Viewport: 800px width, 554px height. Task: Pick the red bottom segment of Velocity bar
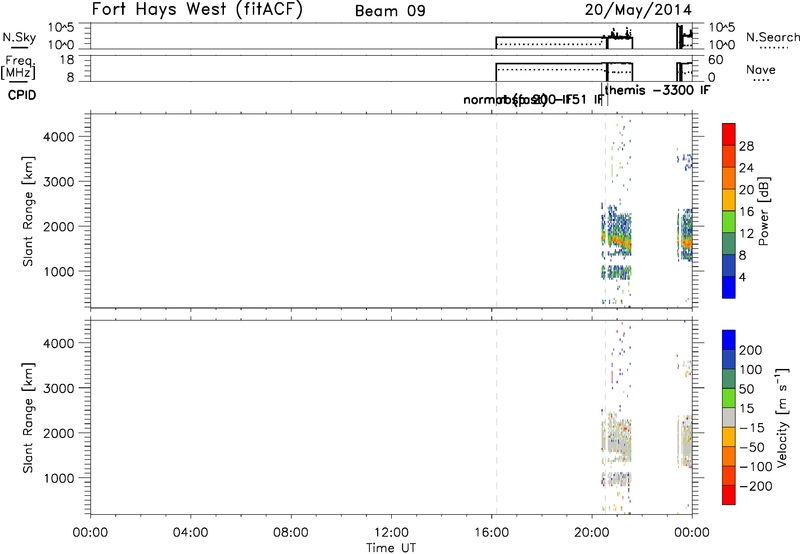pos(729,495)
